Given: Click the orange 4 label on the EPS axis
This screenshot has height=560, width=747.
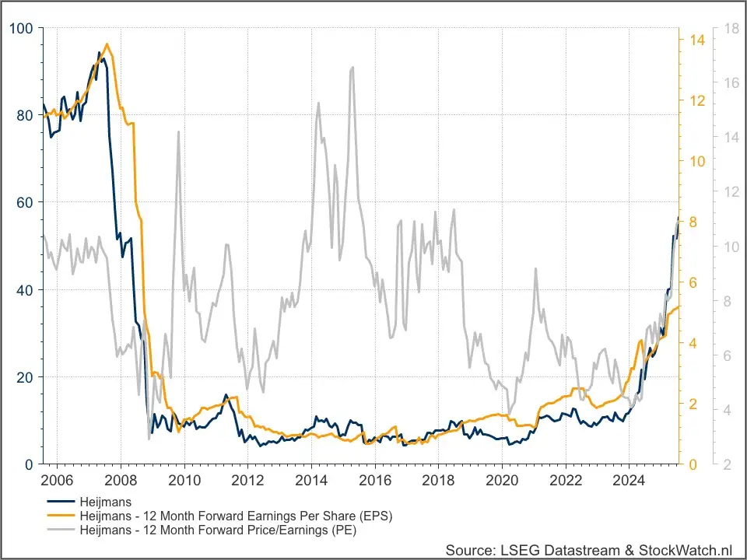Looking at the screenshot, I should pyautogui.click(x=693, y=343).
